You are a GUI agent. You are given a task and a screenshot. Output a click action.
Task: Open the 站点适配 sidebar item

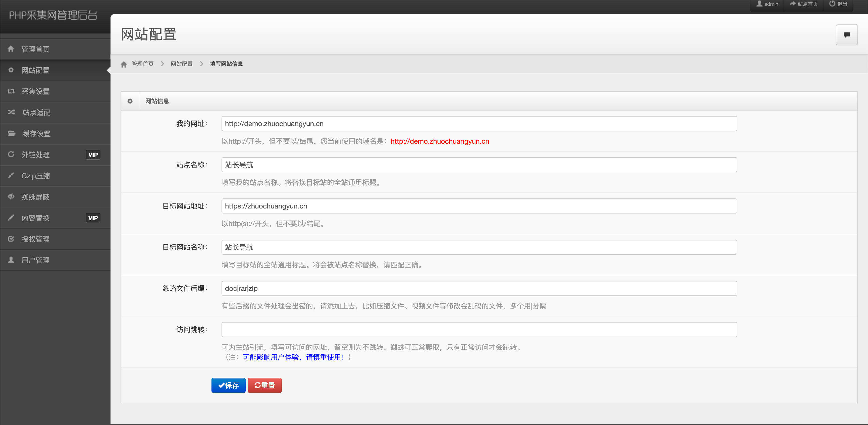coord(36,112)
